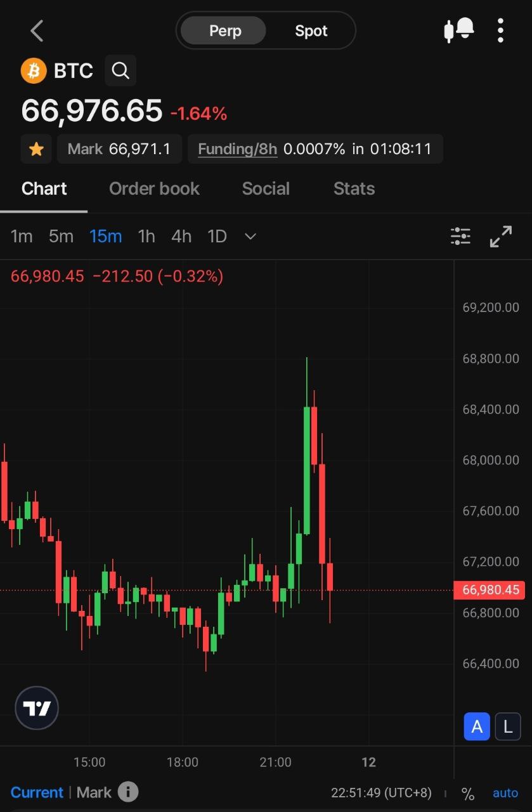Tap the back arrow icon
Viewport: 532px width, 812px height.
point(37,30)
